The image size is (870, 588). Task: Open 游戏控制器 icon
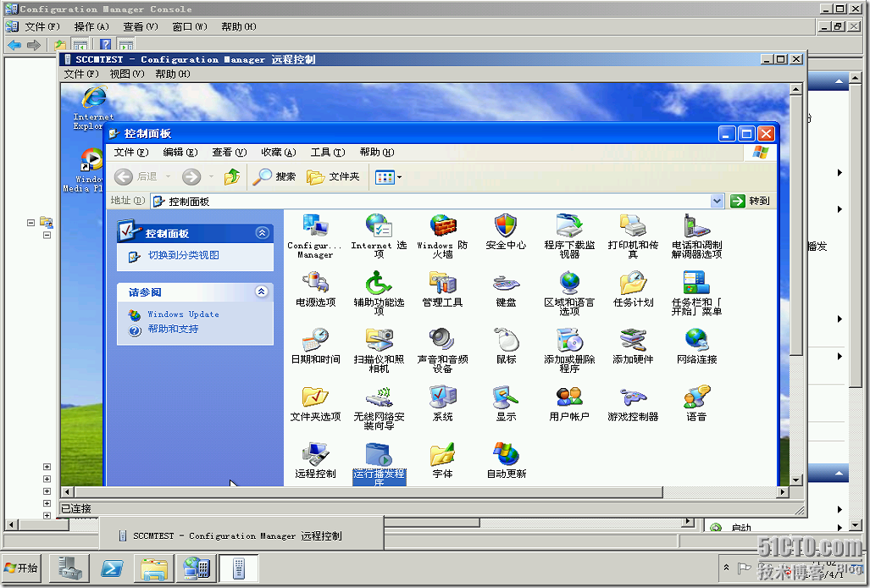point(633,403)
